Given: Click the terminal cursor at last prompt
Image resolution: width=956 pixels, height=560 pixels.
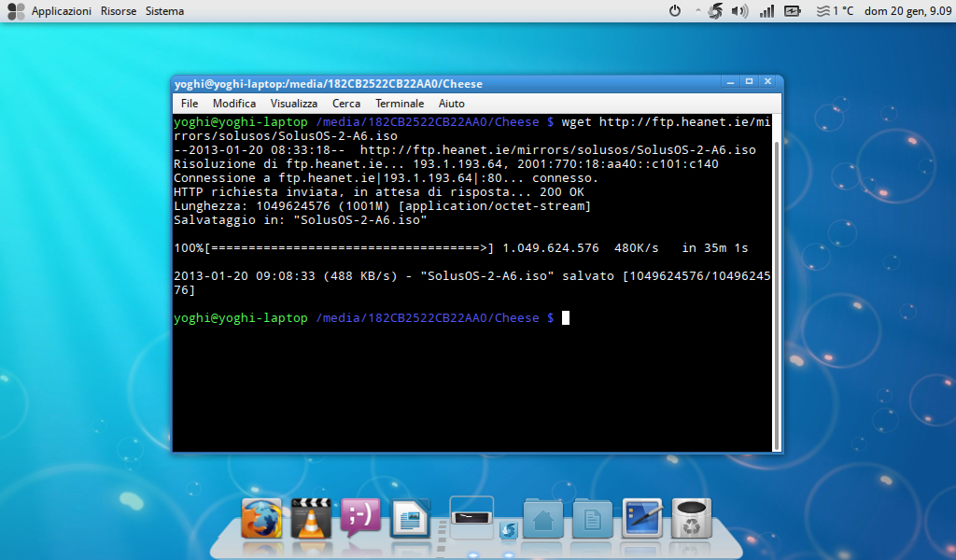Looking at the screenshot, I should (x=565, y=318).
